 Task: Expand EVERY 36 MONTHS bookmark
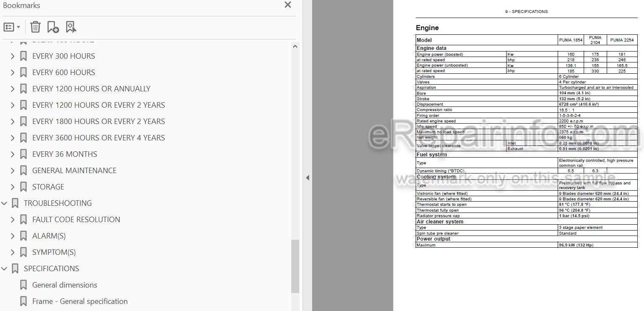(13, 154)
